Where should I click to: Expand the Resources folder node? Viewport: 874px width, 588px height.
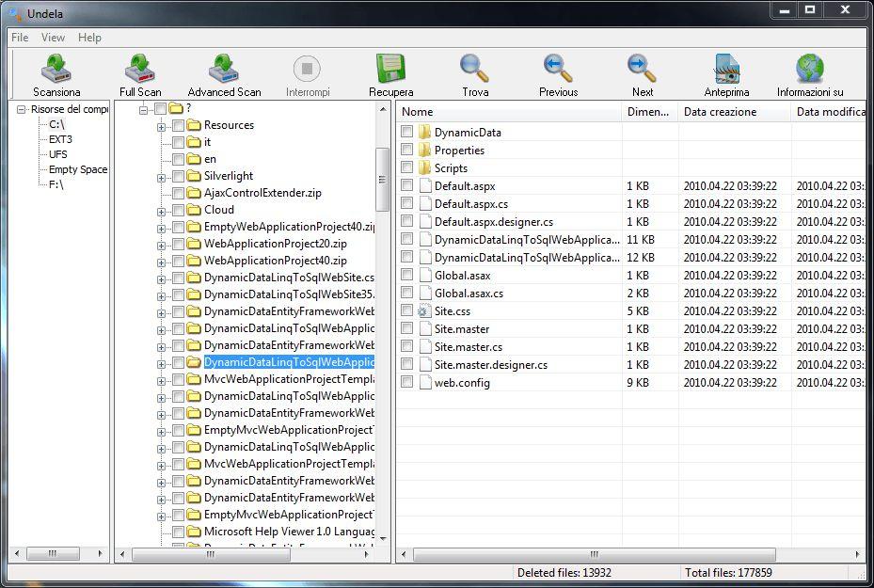162,126
